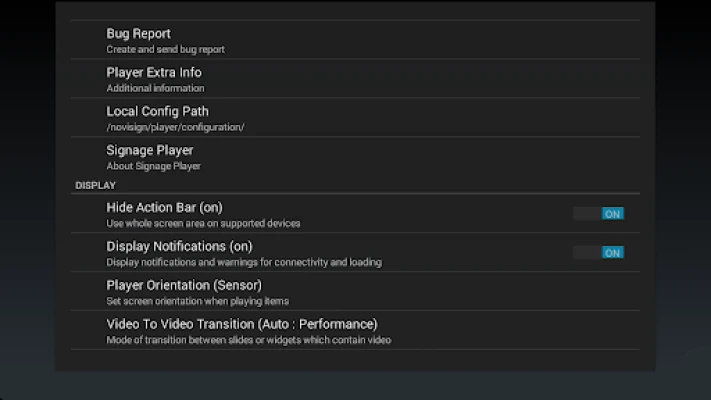Image resolution: width=711 pixels, height=400 pixels.
Task: Turn off the Hide Action Bar switch
Action: pyautogui.click(x=599, y=213)
